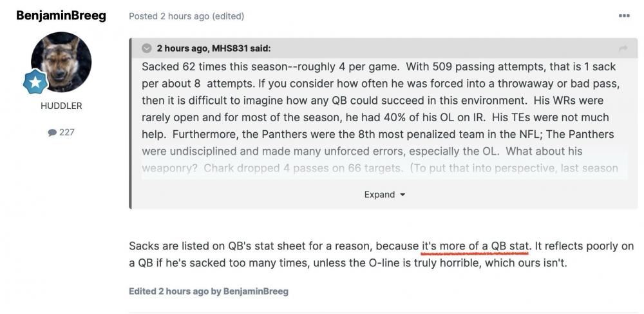Click the "2 hours ago" time in the quote header
Screen dimensions: 644x314
click(181, 48)
